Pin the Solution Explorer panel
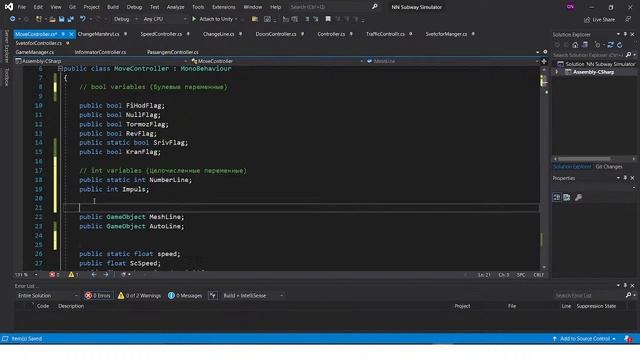The width and height of the screenshot is (640, 360). [625, 35]
